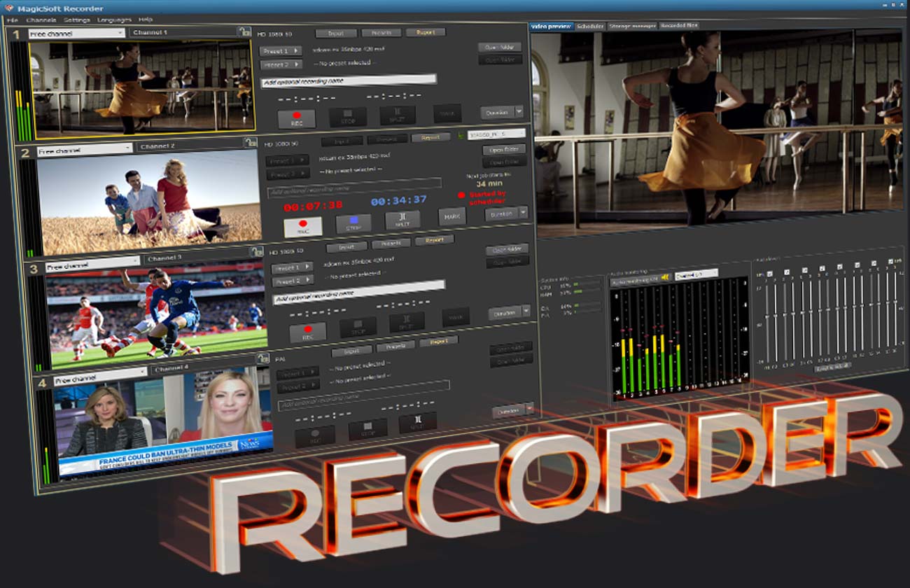
Task: Open the Settings menu
Action: 76,20
